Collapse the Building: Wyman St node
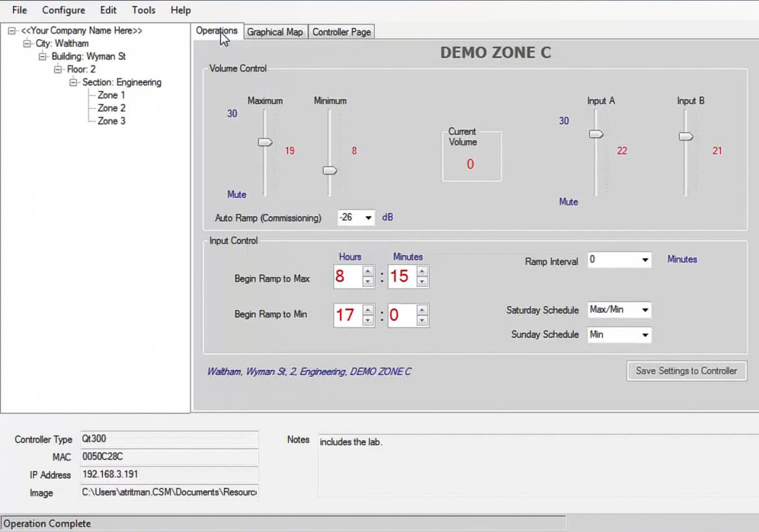This screenshot has height=532, width=759. point(43,56)
